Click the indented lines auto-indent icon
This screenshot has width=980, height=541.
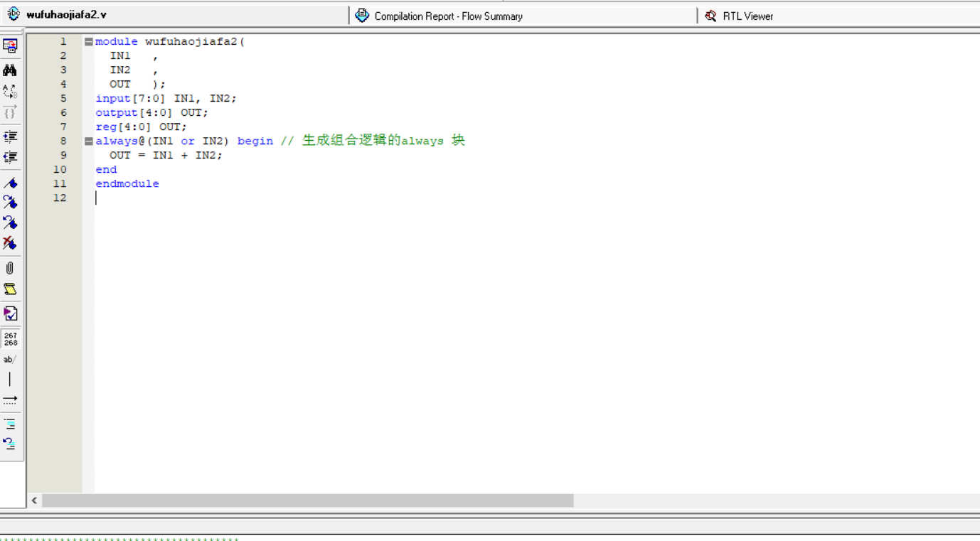[10, 424]
